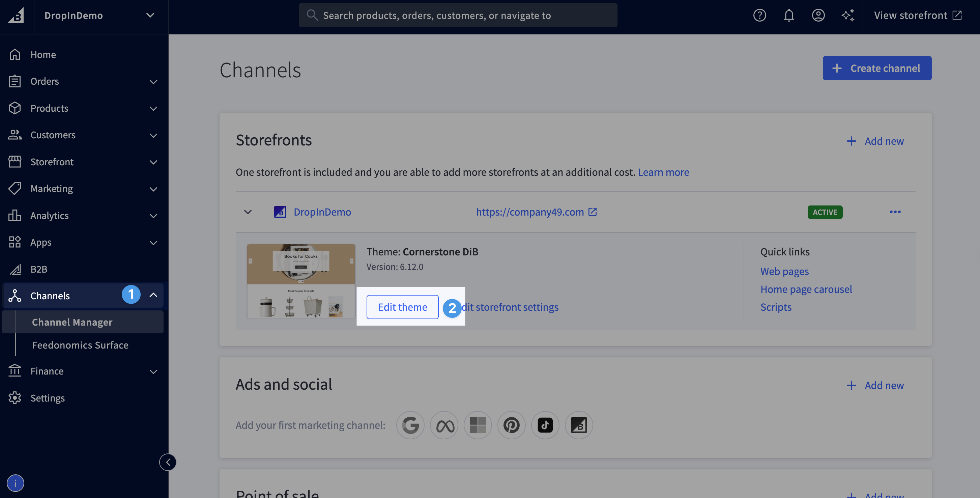This screenshot has height=498, width=980.
Task: Click the Google marketing channel icon
Action: (x=410, y=425)
